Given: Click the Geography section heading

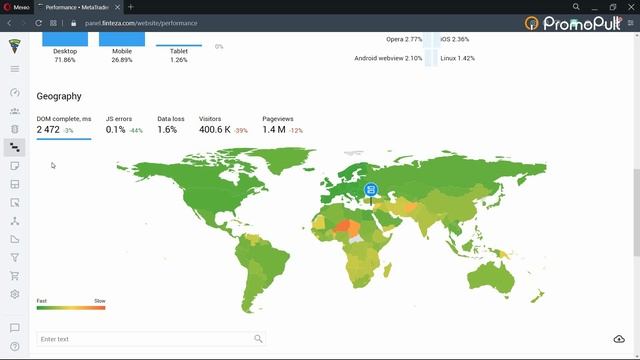Looking at the screenshot, I should coord(59,96).
